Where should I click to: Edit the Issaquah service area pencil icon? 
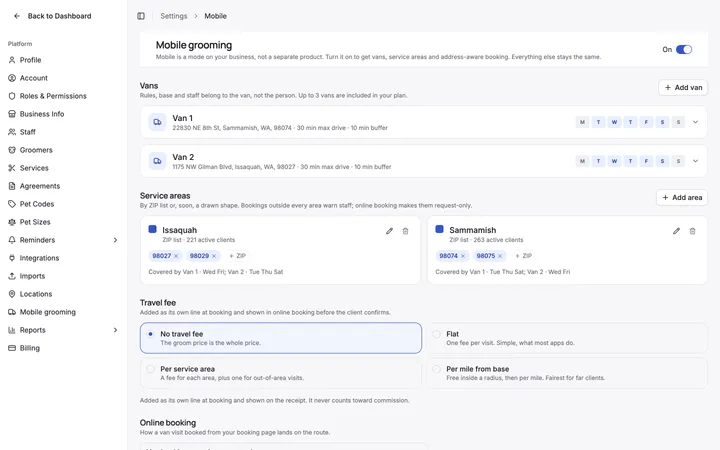pyautogui.click(x=389, y=231)
